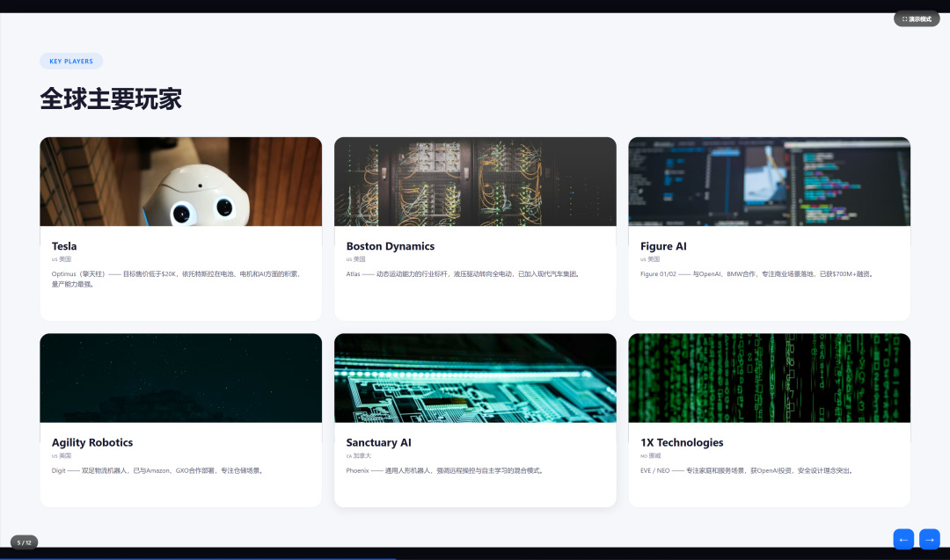Click the Tesla card title

pyautogui.click(x=64, y=246)
